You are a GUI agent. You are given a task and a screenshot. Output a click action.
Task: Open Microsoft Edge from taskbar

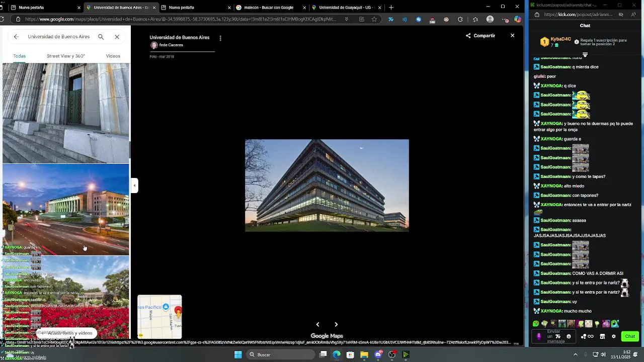tap(337, 354)
